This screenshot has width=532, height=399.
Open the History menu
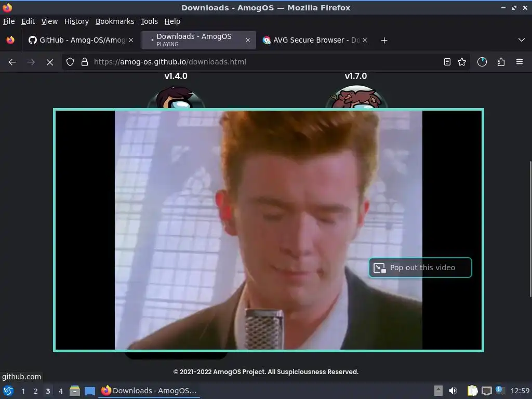77,21
